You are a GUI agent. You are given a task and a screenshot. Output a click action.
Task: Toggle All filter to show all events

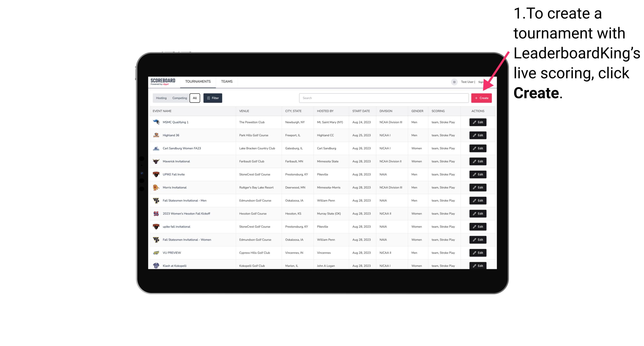coord(195,98)
